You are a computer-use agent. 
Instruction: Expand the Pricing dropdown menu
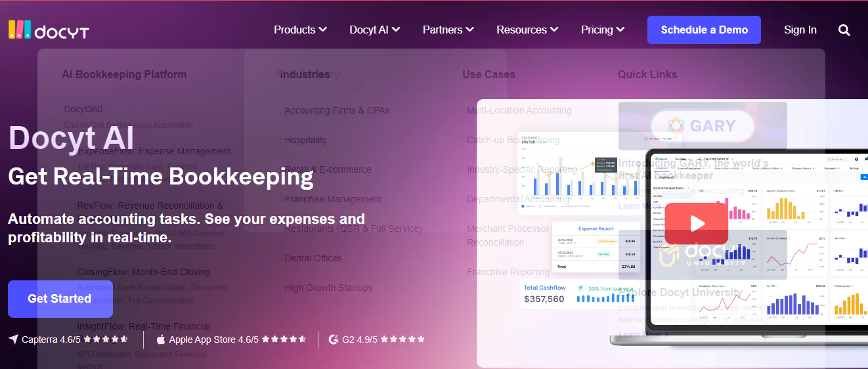[603, 30]
